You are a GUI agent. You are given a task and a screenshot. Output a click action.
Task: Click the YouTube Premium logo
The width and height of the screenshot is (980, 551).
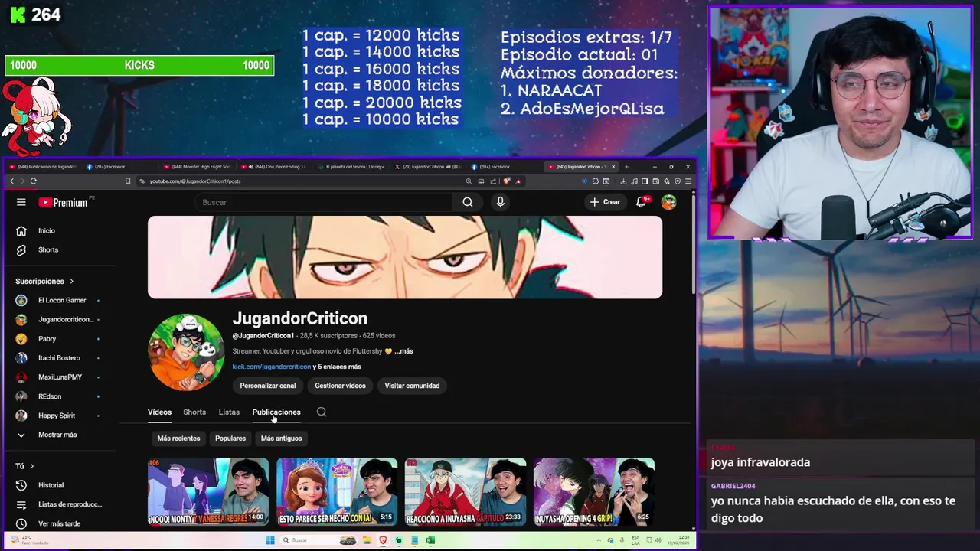(x=64, y=202)
